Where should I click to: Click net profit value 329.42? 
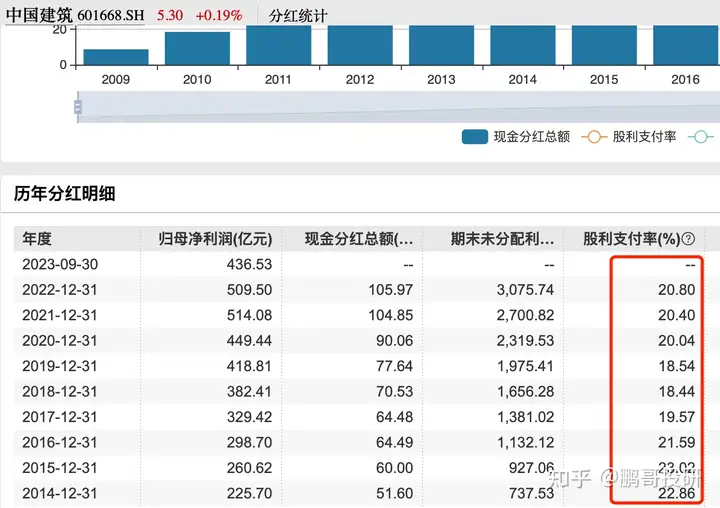[x=249, y=417]
